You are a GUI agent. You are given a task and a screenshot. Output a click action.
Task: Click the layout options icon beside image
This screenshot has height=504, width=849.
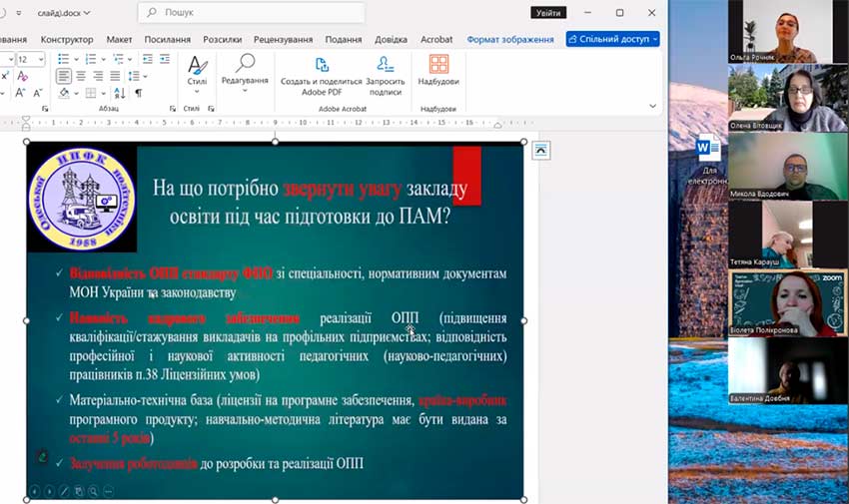tap(540, 150)
